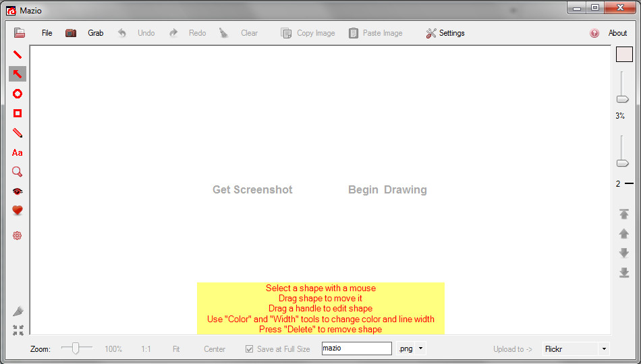The width and height of the screenshot is (641, 364).
Task: Click the Redo label
Action: 197,33
